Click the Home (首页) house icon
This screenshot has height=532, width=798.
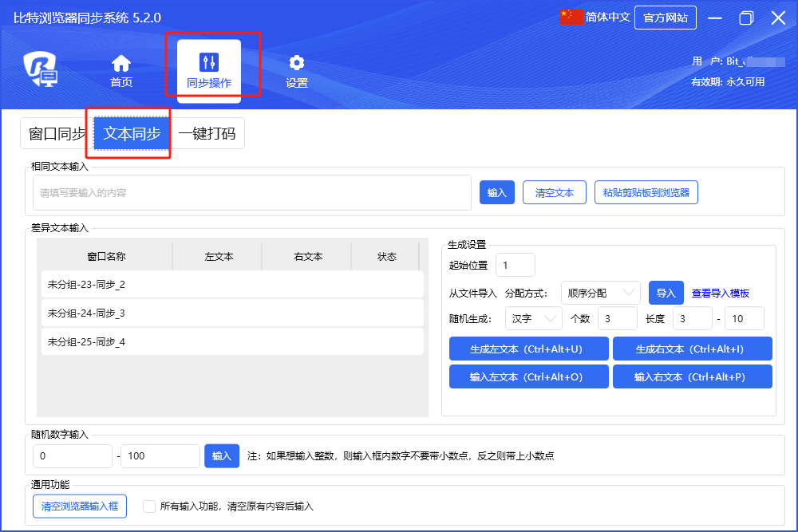pos(121,63)
